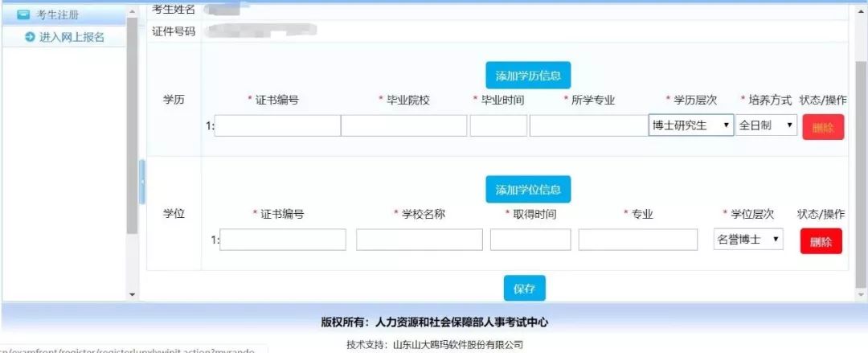The height and width of the screenshot is (353, 868).
Task: Collapse sidebar using the panel splitter handle
Action: click(x=142, y=181)
